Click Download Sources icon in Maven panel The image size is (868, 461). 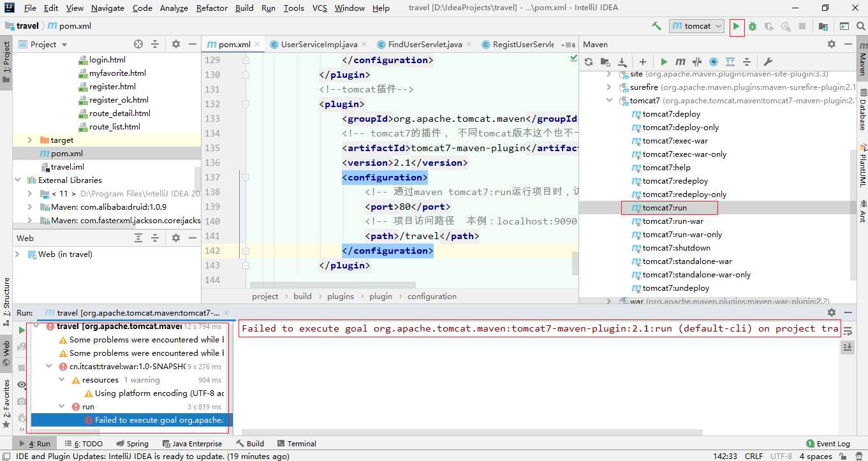pyautogui.click(x=622, y=62)
